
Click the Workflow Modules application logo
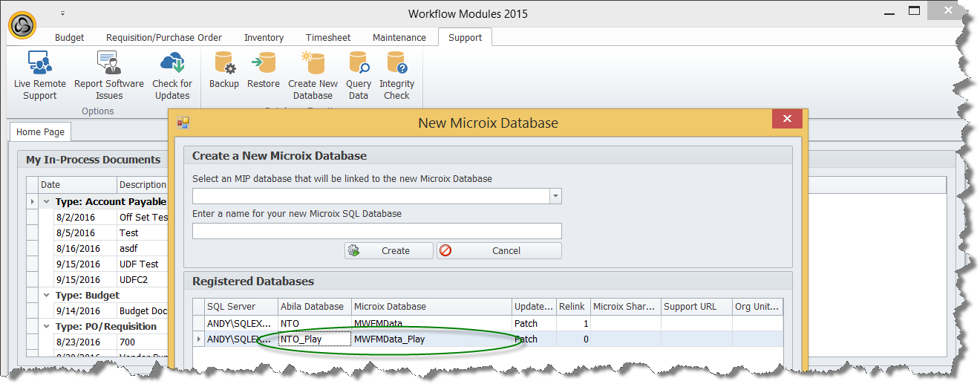[x=22, y=25]
